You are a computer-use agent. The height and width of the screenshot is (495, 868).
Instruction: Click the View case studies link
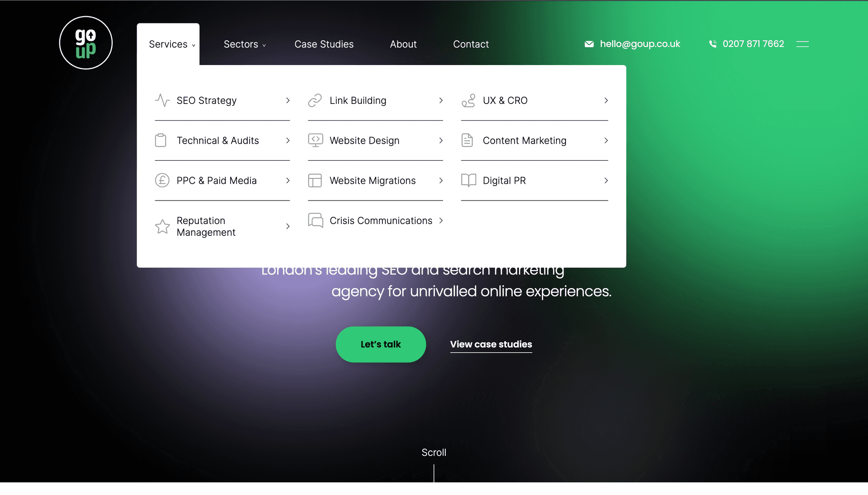click(491, 344)
